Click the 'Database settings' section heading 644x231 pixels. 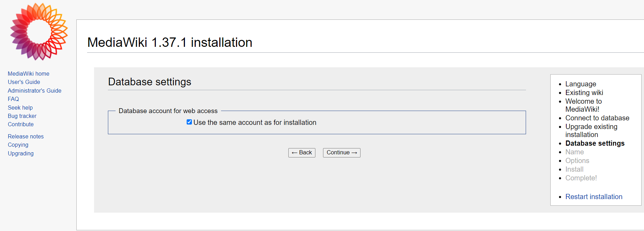pyautogui.click(x=150, y=82)
